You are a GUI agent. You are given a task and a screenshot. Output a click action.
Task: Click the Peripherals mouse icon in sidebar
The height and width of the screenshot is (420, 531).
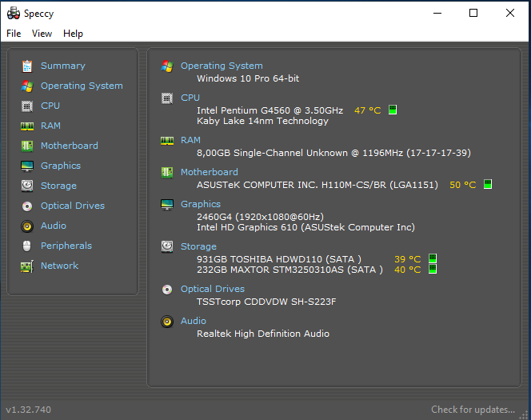point(26,246)
